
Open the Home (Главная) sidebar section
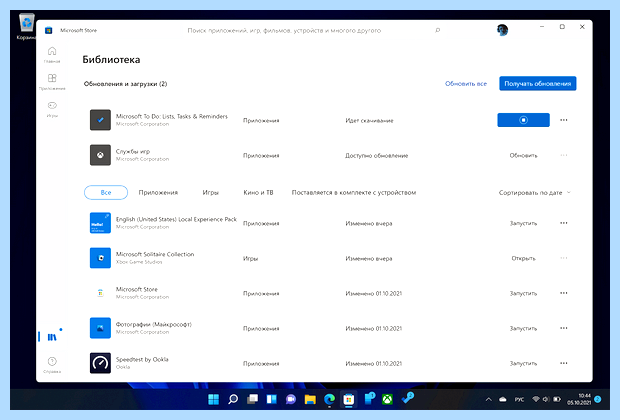(52, 55)
